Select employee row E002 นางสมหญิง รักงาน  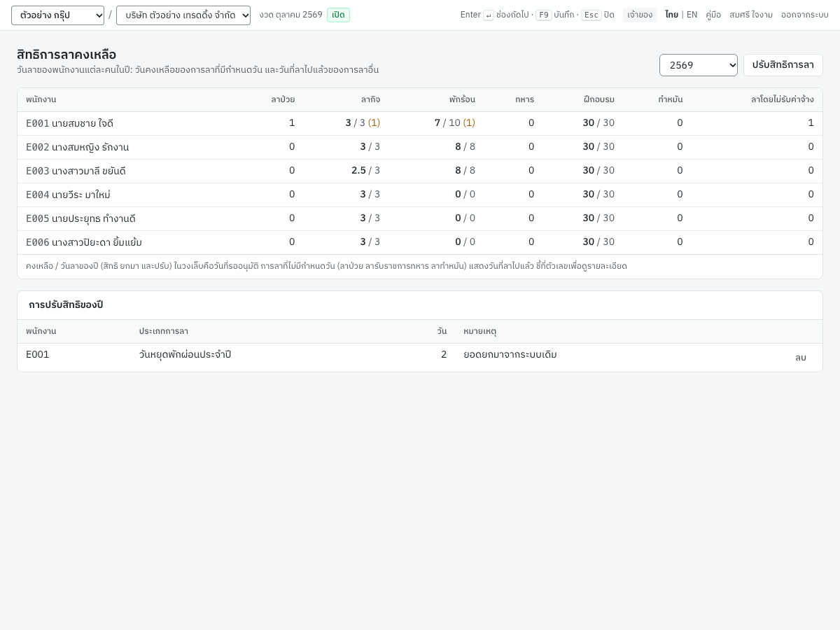point(420,147)
